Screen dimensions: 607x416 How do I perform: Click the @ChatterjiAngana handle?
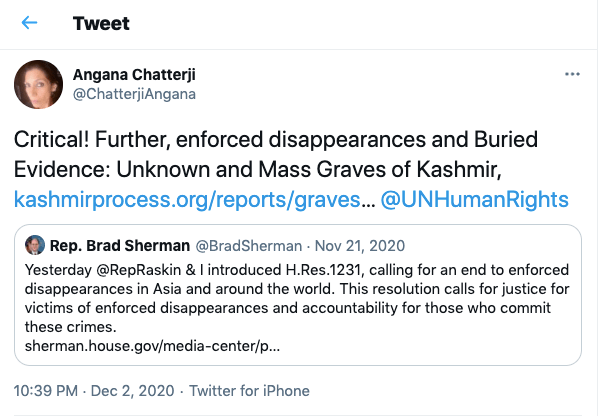(135, 94)
